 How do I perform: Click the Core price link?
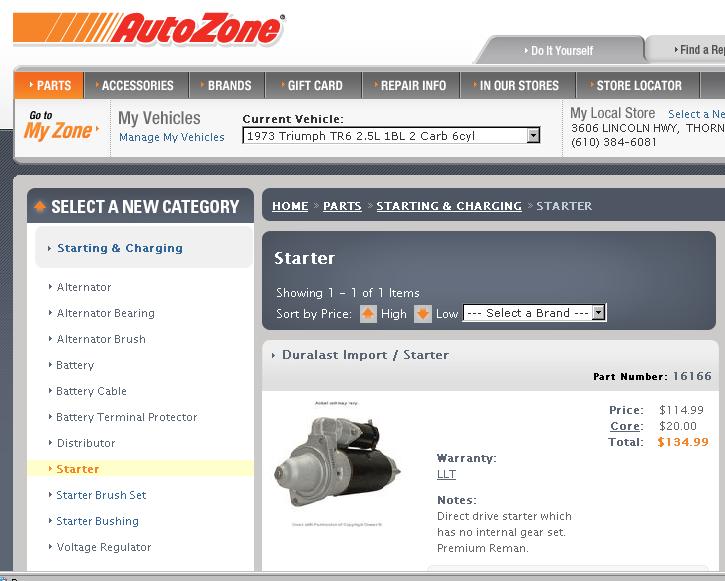[625, 426]
